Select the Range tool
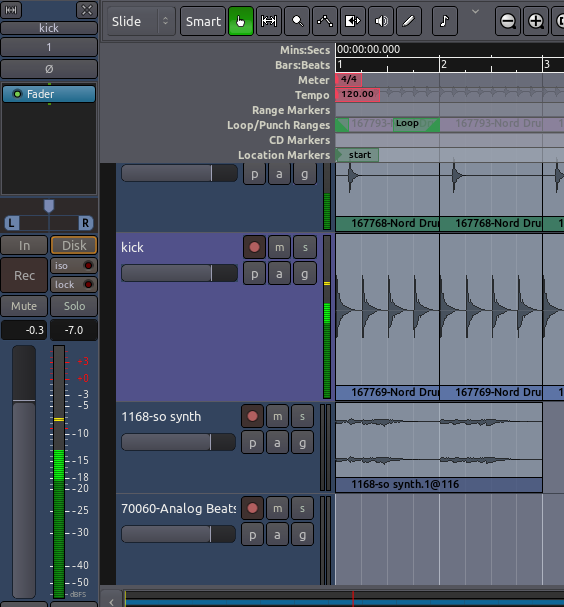 click(269, 21)
